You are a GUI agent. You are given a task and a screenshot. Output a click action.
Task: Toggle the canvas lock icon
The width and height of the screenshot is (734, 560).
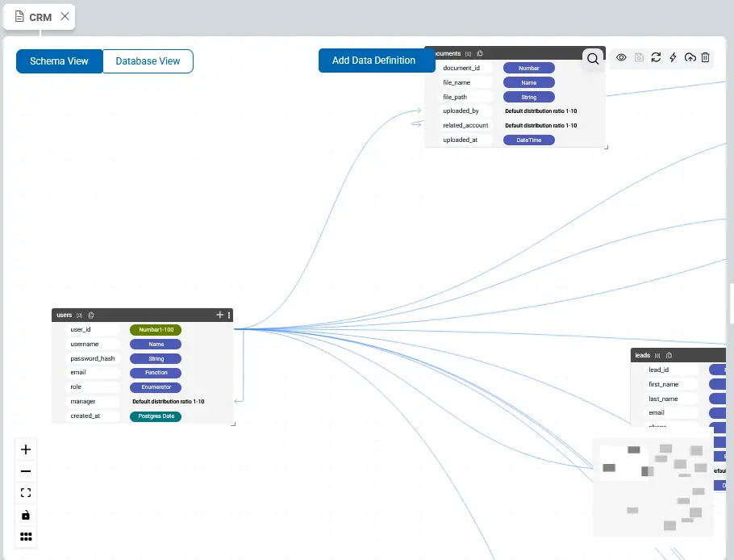26,515
